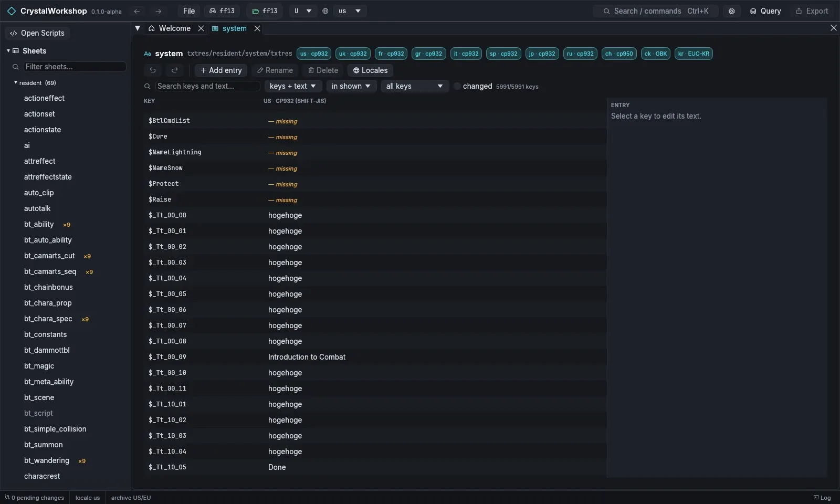Click the Sheets panel table icon
The image size is (840, 504).
[x=16, y=51]
